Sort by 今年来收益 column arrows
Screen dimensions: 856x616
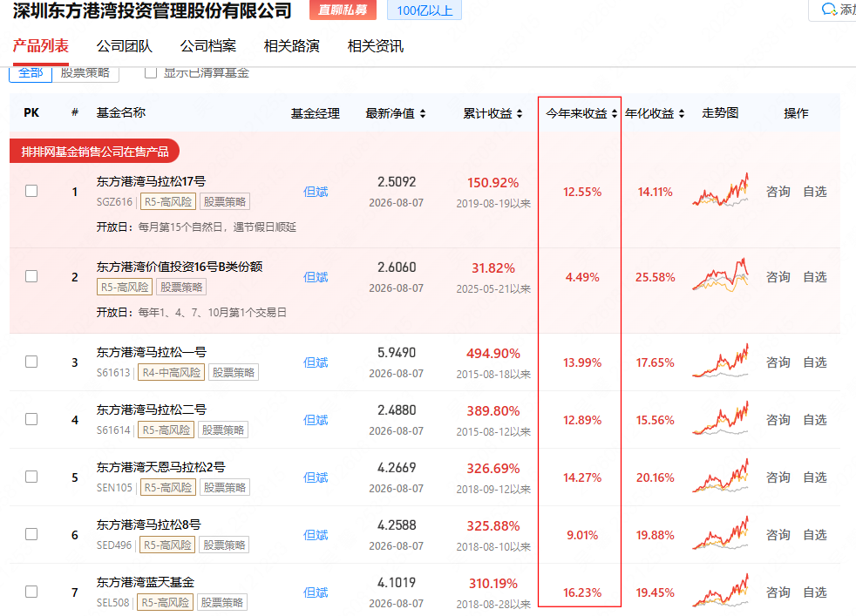[x=615, y=113]
